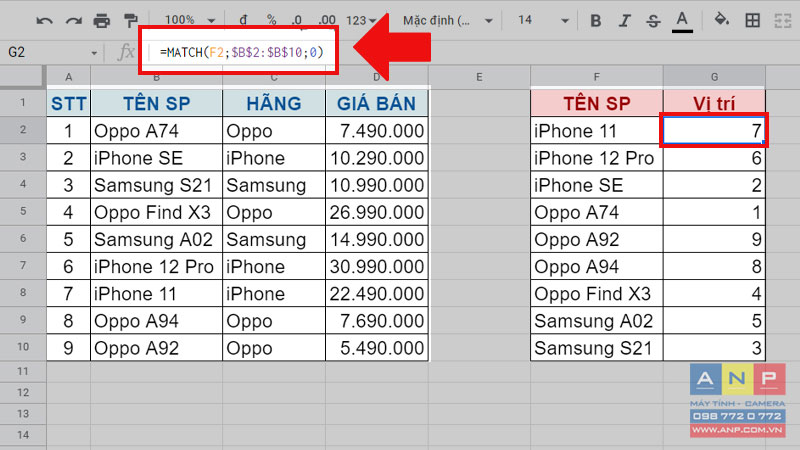Click the Merge cells icon

pos(782,20)
